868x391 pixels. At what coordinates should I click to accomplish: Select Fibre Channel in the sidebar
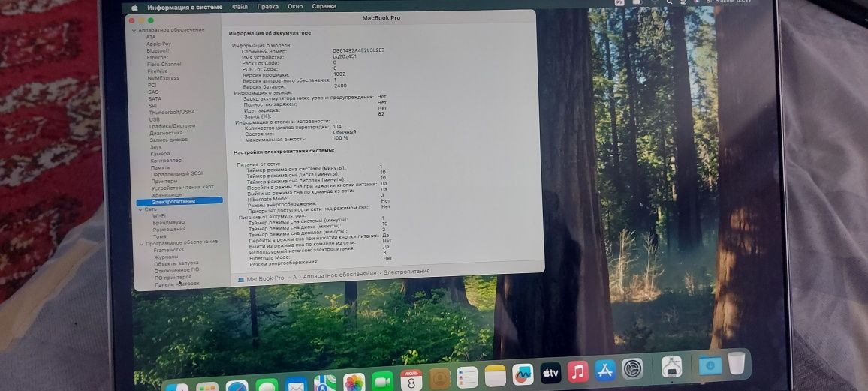tap(164, 64)
